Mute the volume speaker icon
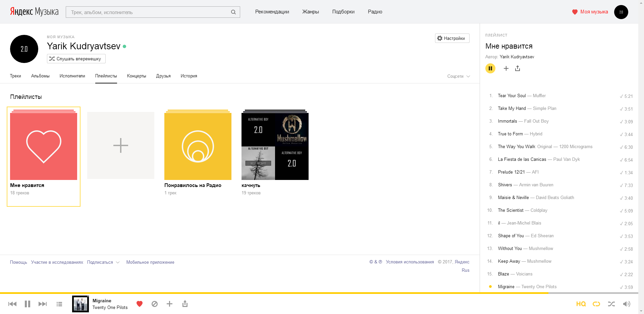Viewport: 644px width, 314px height. 627,304
